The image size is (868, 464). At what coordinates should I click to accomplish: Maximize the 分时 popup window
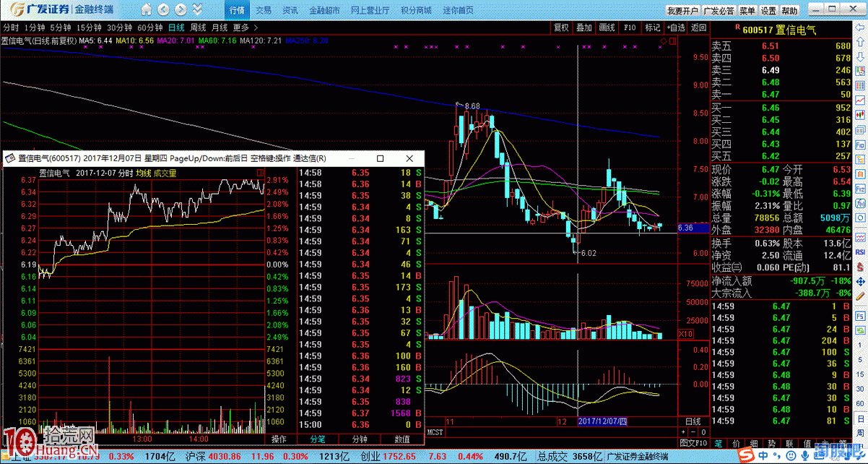(381, 158)
